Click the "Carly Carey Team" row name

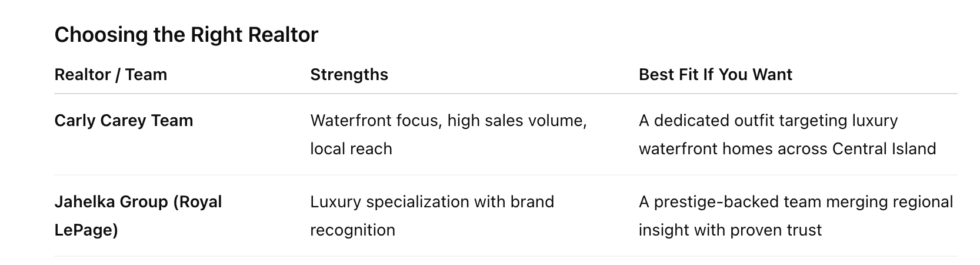(x=124, y=121)
